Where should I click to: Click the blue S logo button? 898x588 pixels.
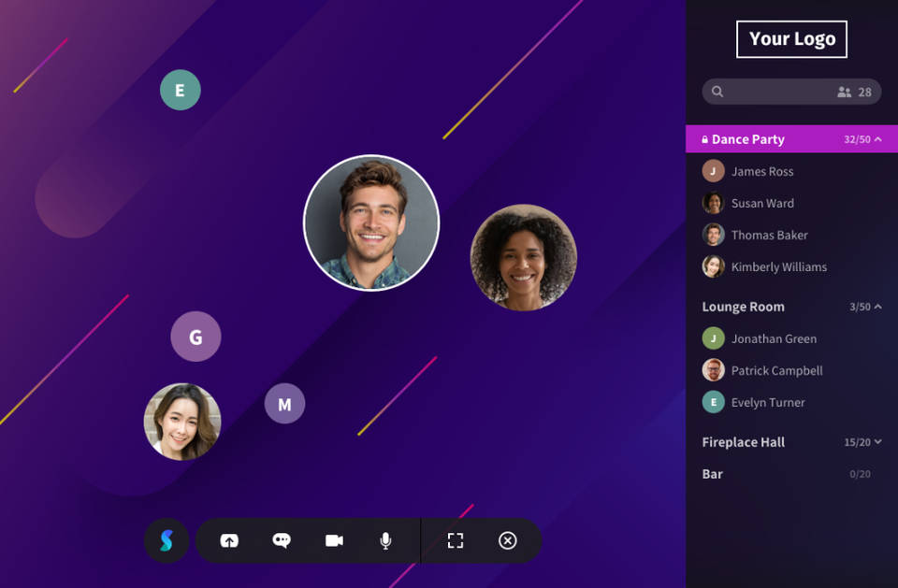click(x=167, y=540)
